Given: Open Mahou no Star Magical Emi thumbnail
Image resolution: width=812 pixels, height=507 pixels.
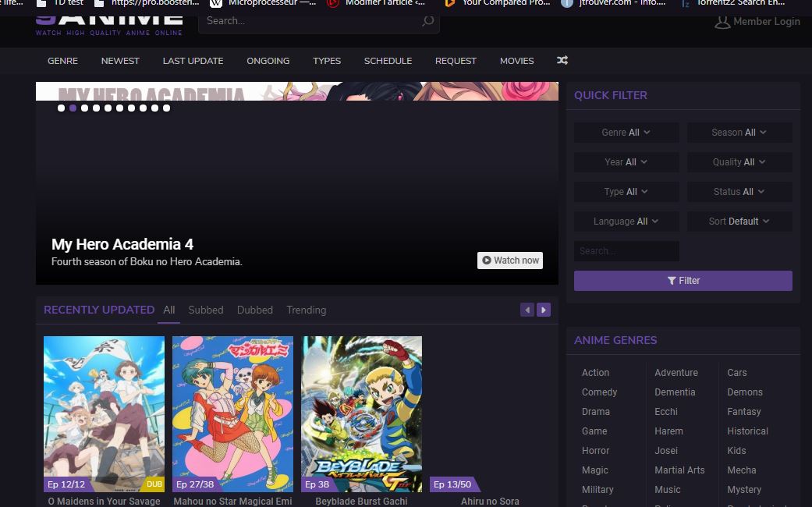Looking at the screenshot, I should (232, 413).
